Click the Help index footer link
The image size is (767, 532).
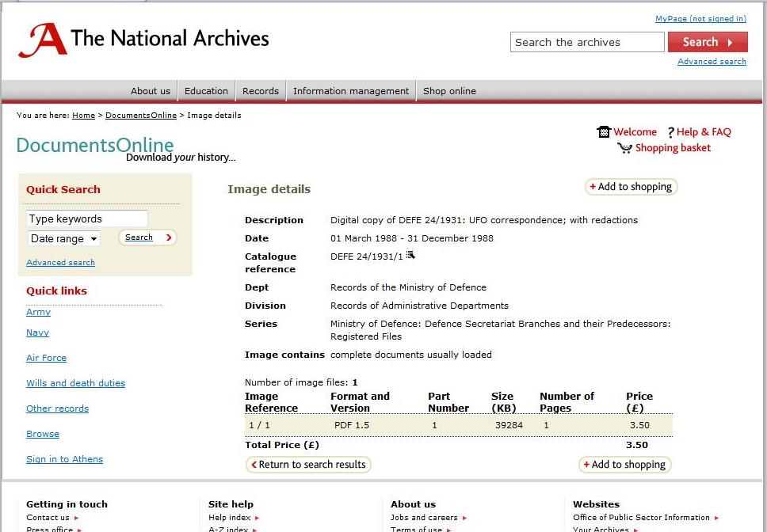230,518
